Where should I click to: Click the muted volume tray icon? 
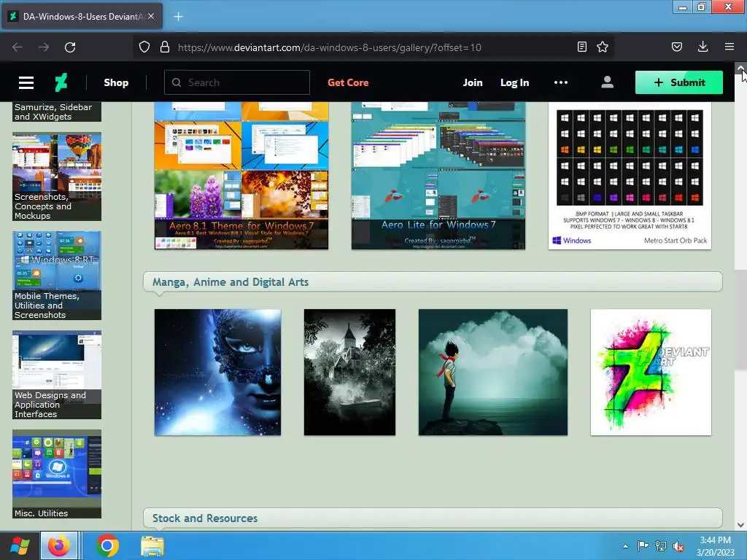pos(678,545)
